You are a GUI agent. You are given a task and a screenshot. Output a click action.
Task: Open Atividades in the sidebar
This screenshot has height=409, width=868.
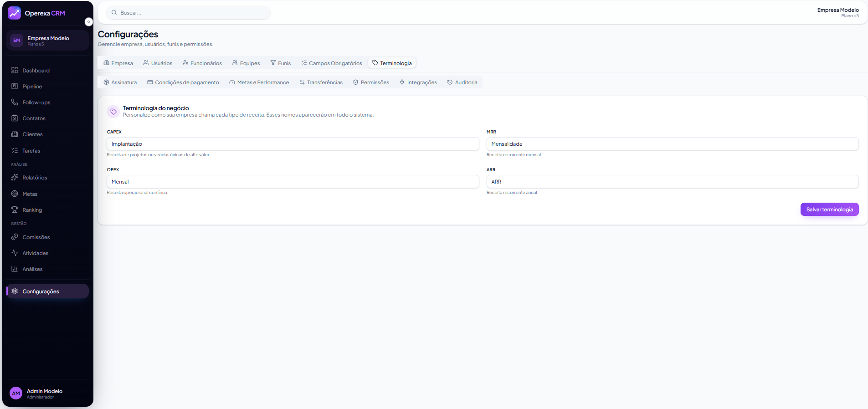tap(48, 253)
